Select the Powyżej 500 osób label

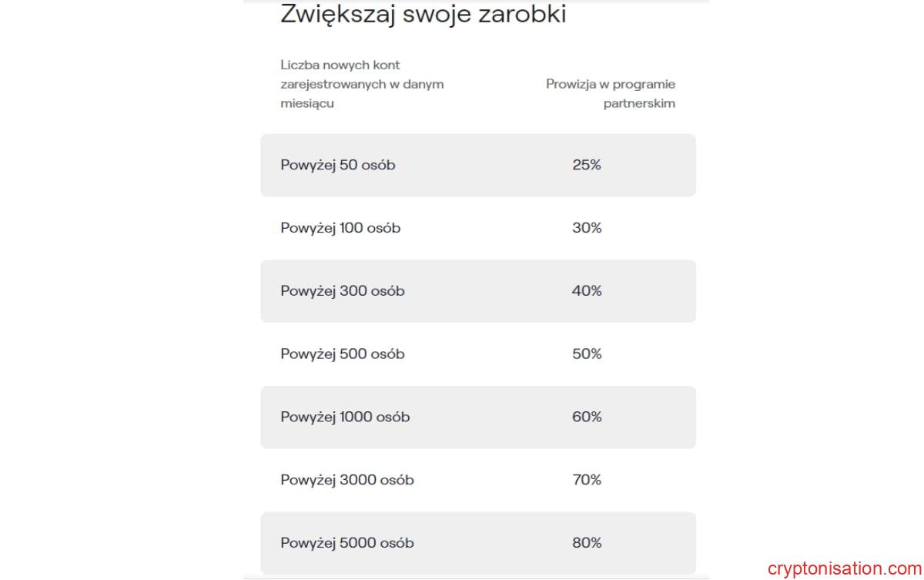coord(343,354)
